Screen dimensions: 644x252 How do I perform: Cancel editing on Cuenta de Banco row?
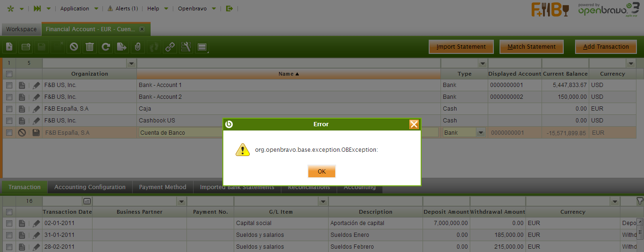point(22,133)
